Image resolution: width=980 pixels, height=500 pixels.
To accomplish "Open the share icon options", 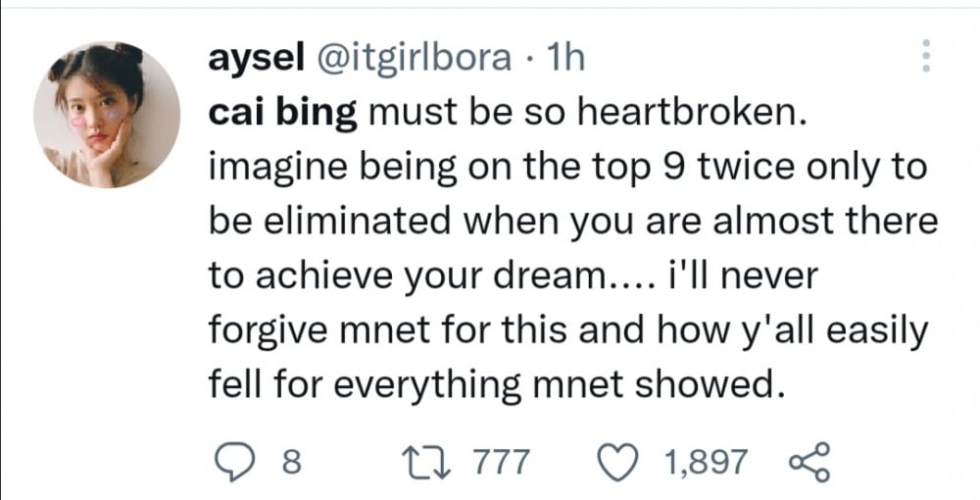I will pos(810,462).
